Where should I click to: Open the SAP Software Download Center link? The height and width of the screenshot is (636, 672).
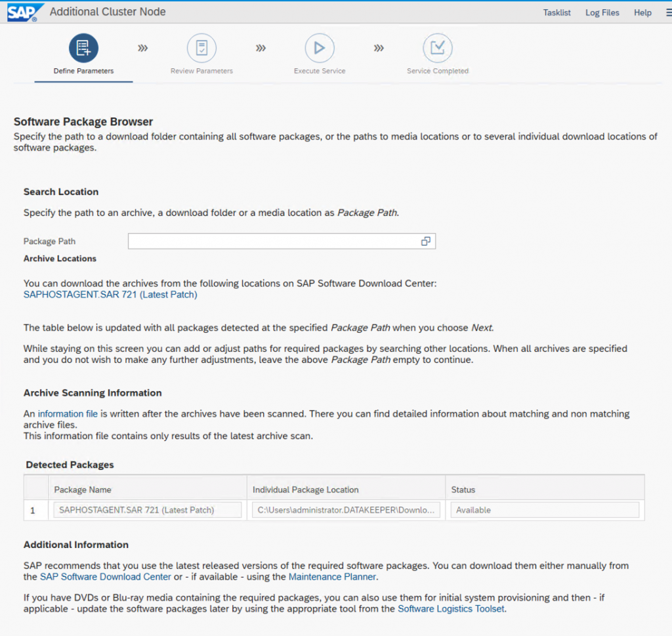pyautogui.click(x=106, y=577)
